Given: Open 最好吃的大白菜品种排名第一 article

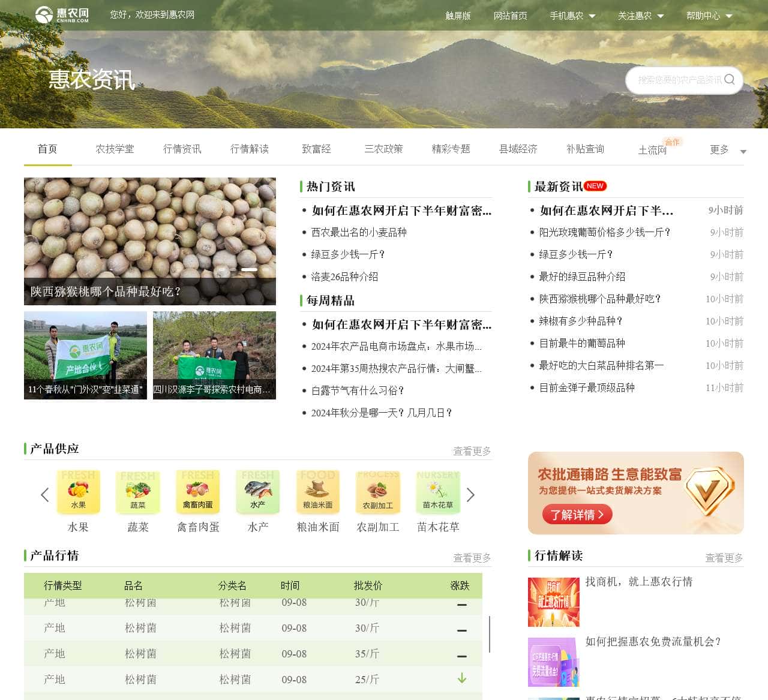Looking at the screenshot, I should pyautogui.click(x=601, y=365).
